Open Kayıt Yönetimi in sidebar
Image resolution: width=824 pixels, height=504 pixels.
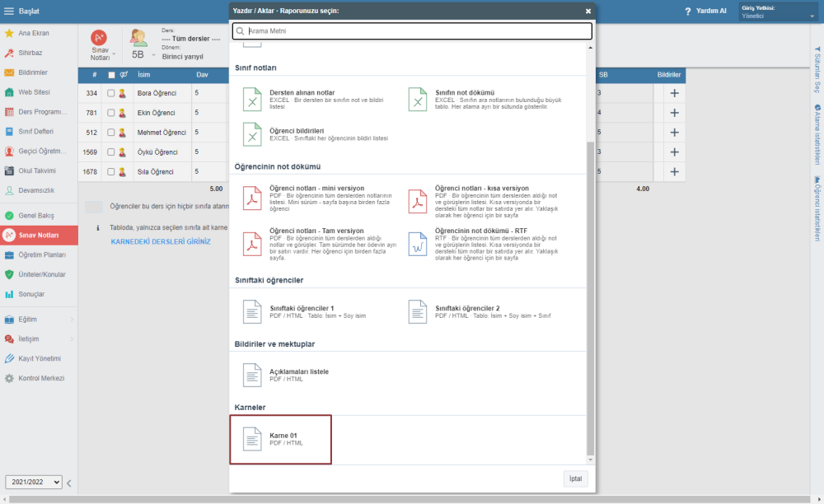coord(40,358)
